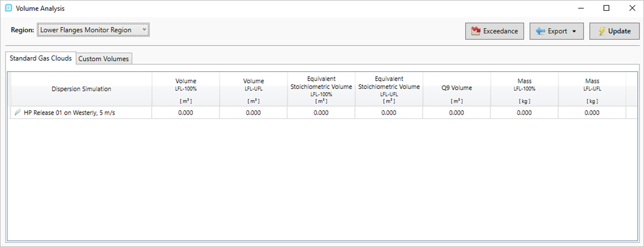This screenshot has height=247, width=644.
Task: Click the feather icon beside HP Release 01
Action: pos(17,112)
